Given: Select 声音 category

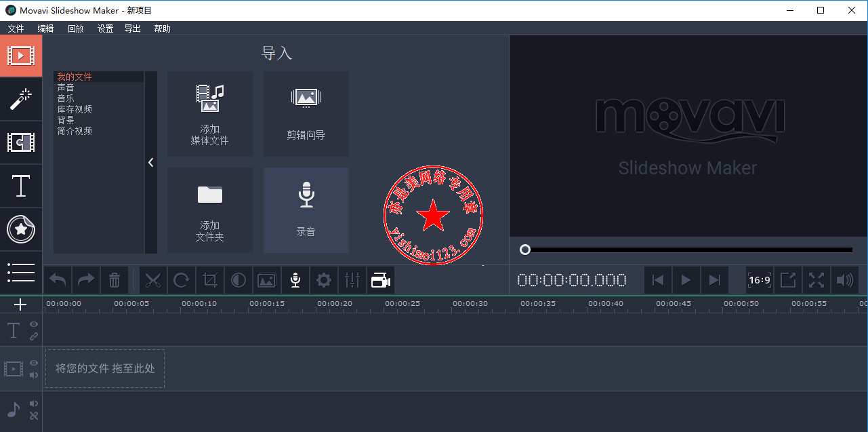Looking at the screenshot, I should (99, 87).
